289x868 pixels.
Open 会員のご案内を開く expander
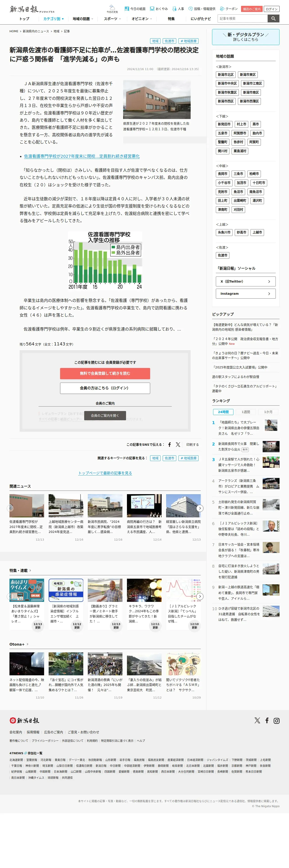point(105,416)
